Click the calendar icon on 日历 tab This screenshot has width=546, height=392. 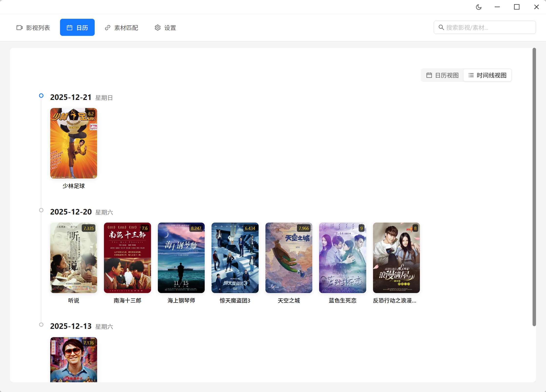coord(70,28)
